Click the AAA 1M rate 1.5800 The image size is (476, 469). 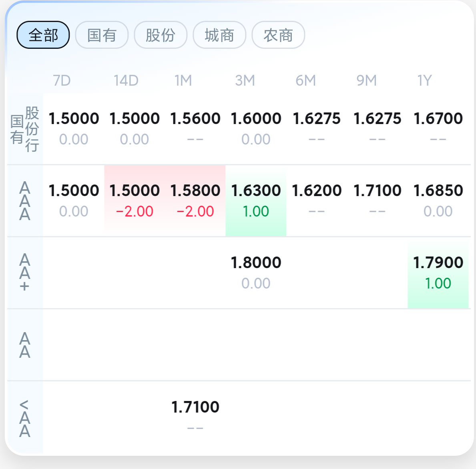(x=195, y=190)
